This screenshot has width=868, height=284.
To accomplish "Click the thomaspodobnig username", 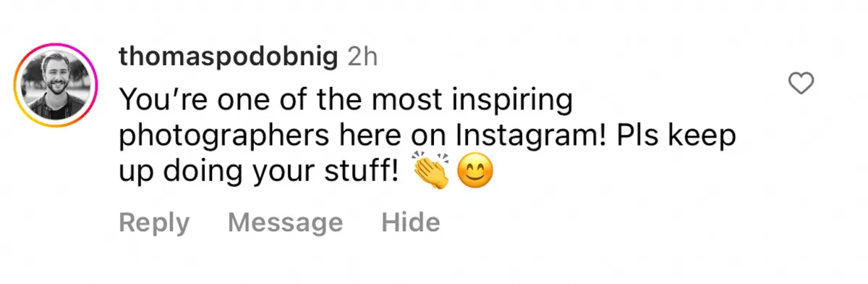I will click(229, 59).
